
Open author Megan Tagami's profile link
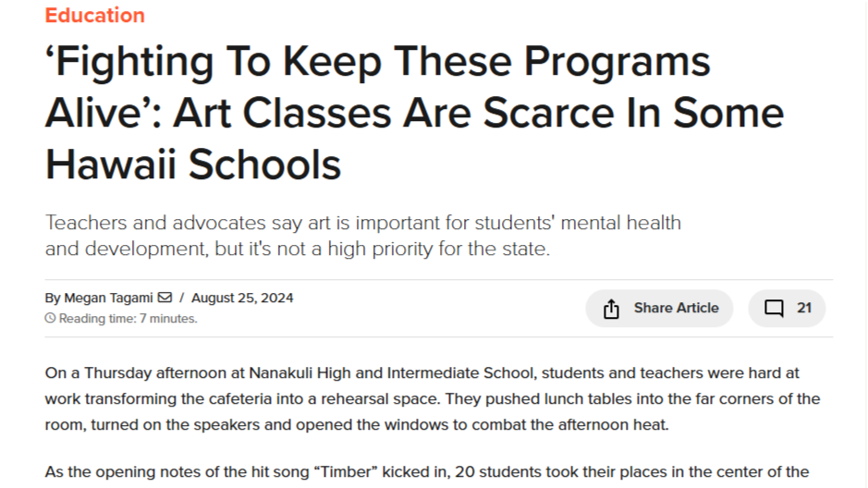click(108, 298)
